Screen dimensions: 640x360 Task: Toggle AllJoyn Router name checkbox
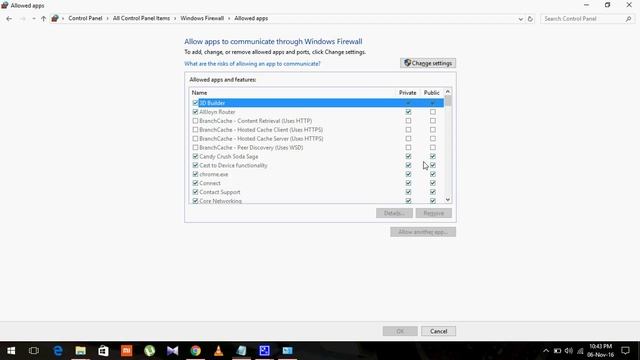[x=195, y=112]
